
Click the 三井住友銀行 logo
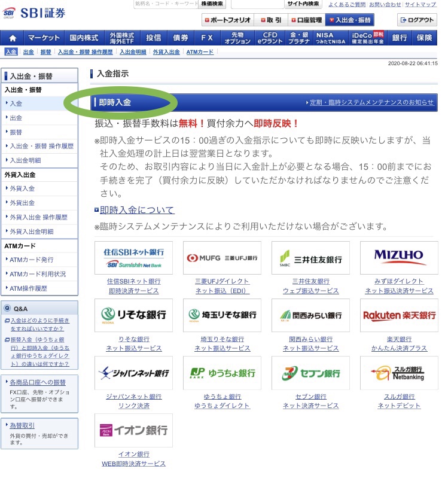(310, 258)
